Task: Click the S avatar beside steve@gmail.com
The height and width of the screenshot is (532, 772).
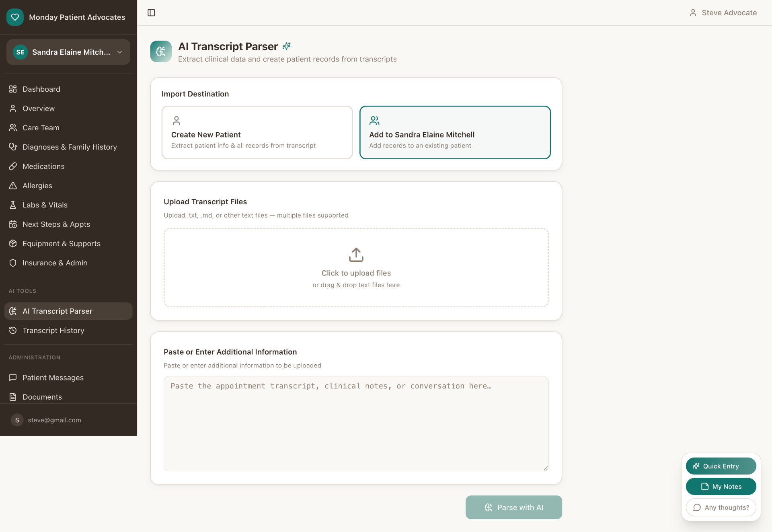Action: pyautogui.click(x=17, y=420)
